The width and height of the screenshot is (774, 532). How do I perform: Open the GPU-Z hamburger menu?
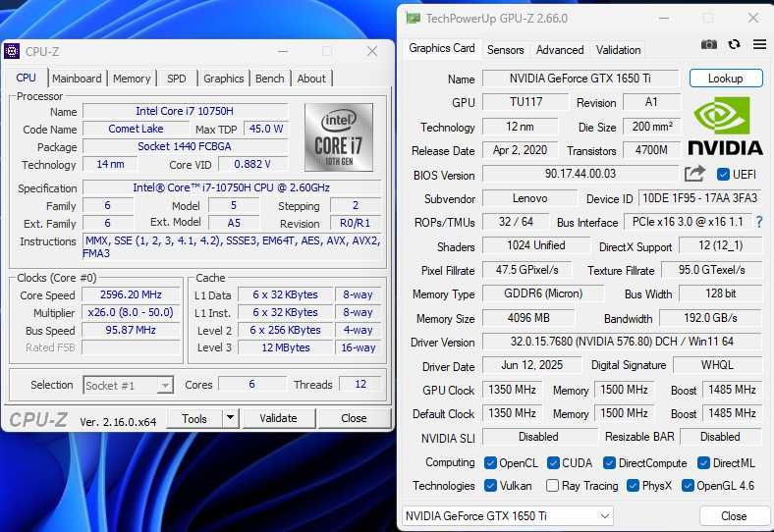pyautogui.click(x=759, y=44)
